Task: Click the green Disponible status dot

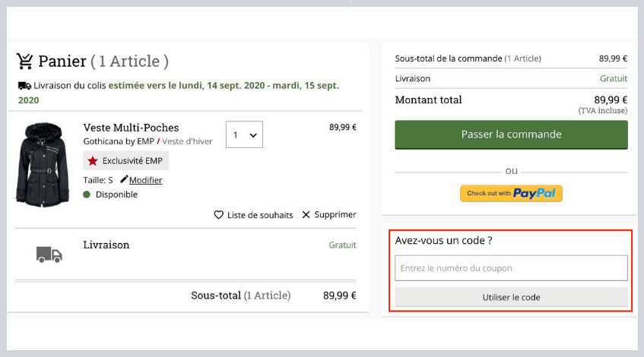Action: [x=87, y=194]
